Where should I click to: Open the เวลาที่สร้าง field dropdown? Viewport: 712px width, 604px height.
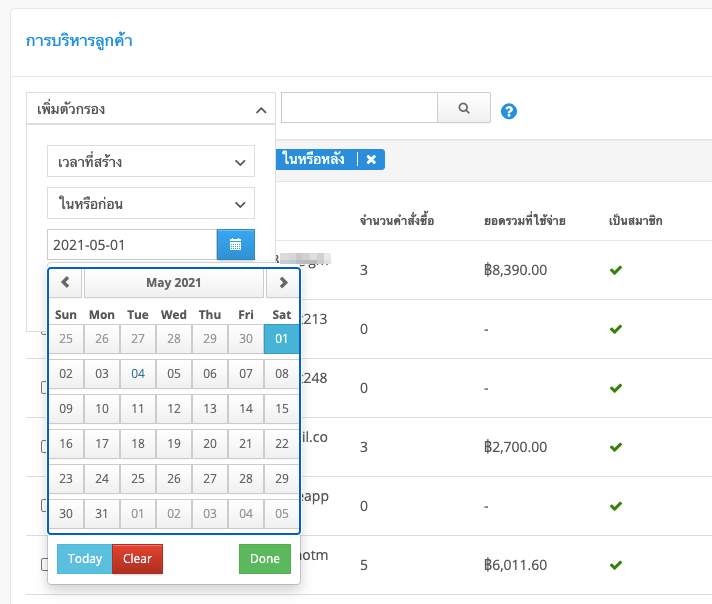(151, 161)
